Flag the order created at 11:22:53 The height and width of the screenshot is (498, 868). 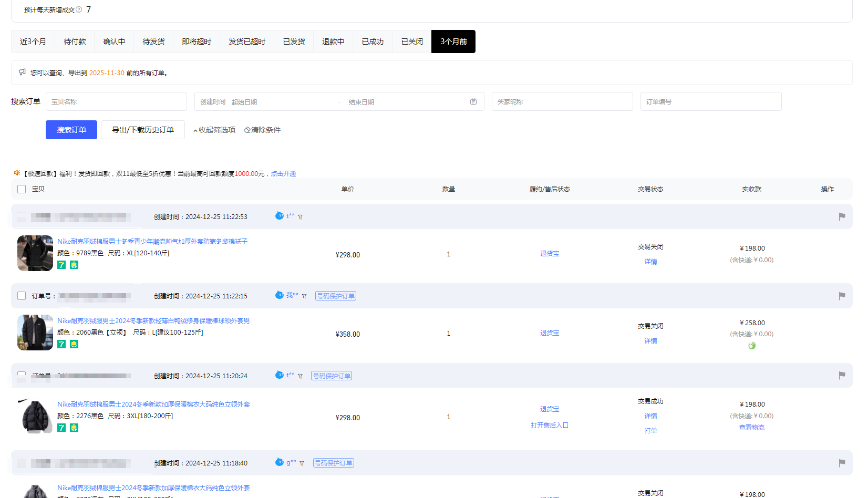click(842, 216)
